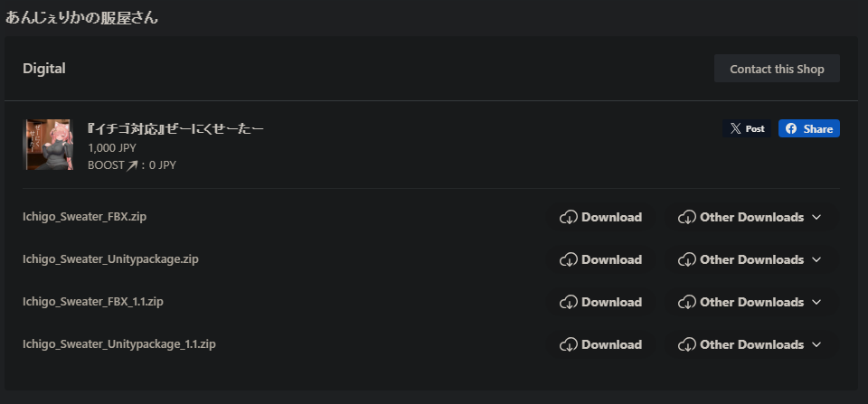Image resolution: width=868 pixels, height=404 pixels.
Task: Click the X logo on Post button
Action: (735, 128)
